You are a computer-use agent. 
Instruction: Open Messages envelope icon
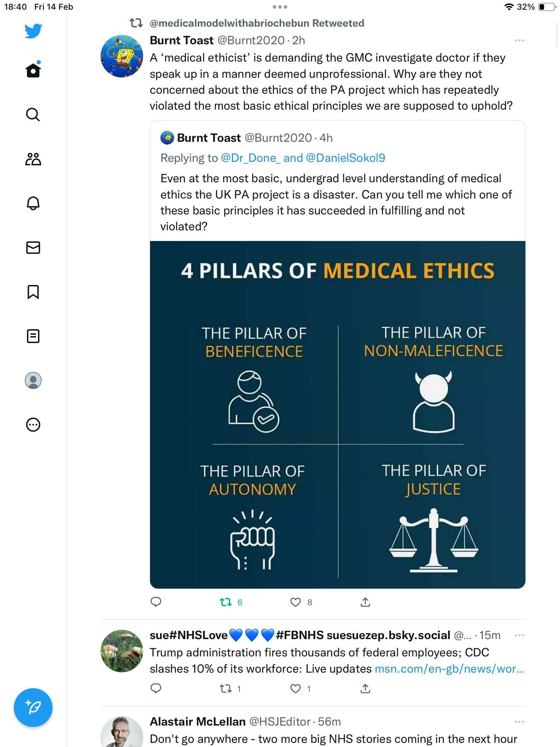[33, 248]
